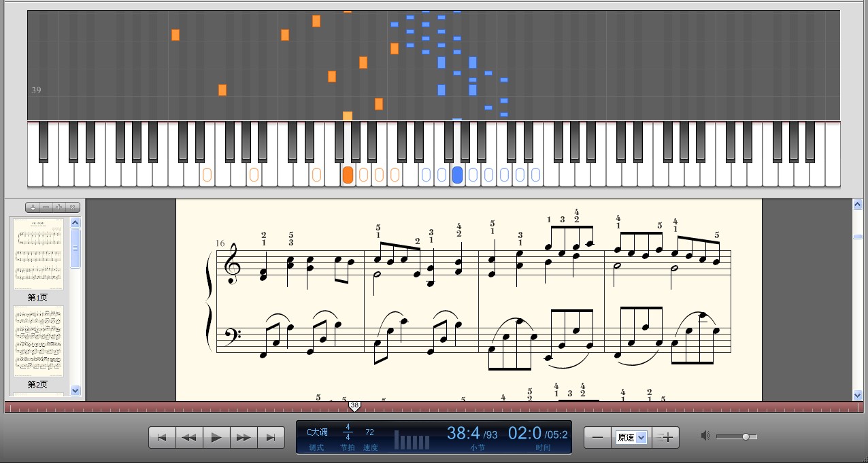Open the 第2页 page thumbnail
The width and height of the screenshot is (868, 463).
click(38, 341)
